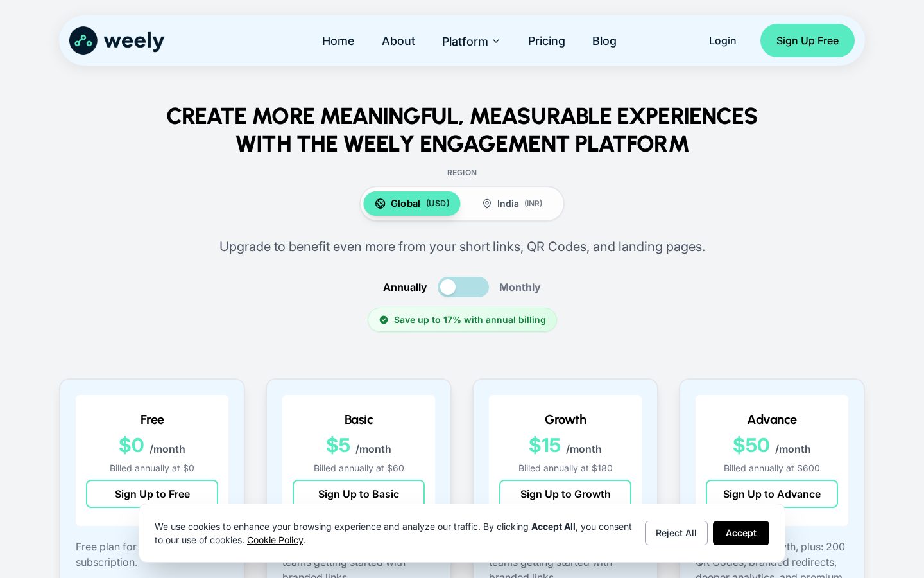Click 'Billed annually at $60' text
This screenshot has height=578, width=924.
coord(359,468)
